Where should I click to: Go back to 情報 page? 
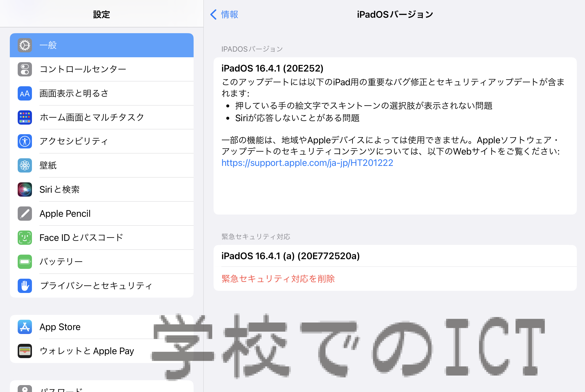[224, 15]
